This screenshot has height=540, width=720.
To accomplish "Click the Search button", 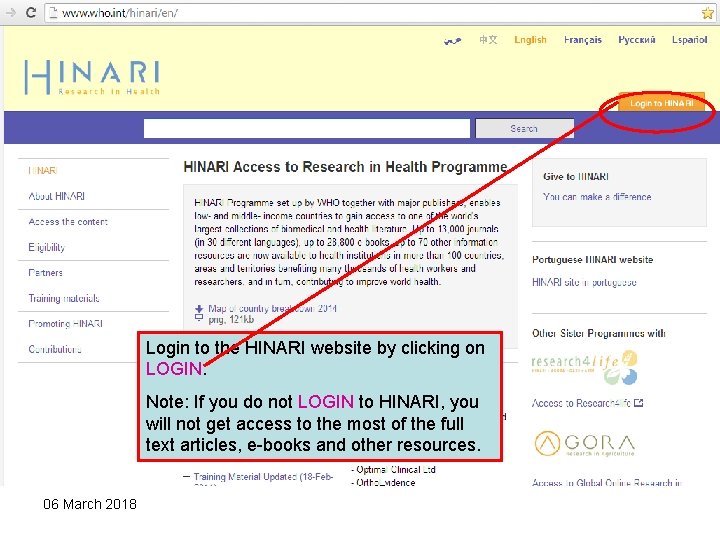I will pos(524,129).
